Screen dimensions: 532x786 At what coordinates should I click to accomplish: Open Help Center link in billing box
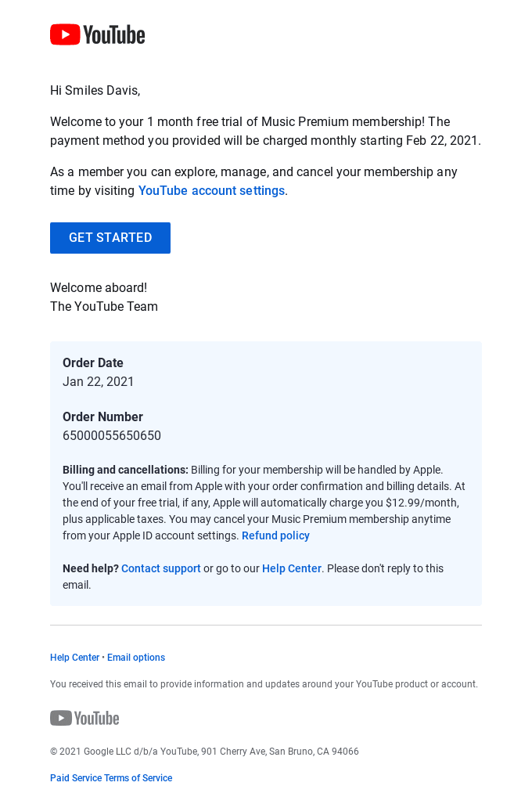(292, 568)
